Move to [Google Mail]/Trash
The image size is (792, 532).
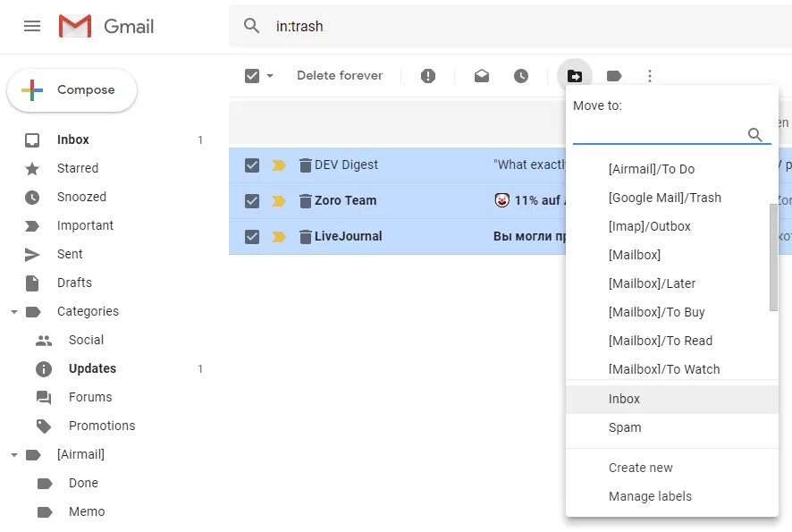coord(672,198)
